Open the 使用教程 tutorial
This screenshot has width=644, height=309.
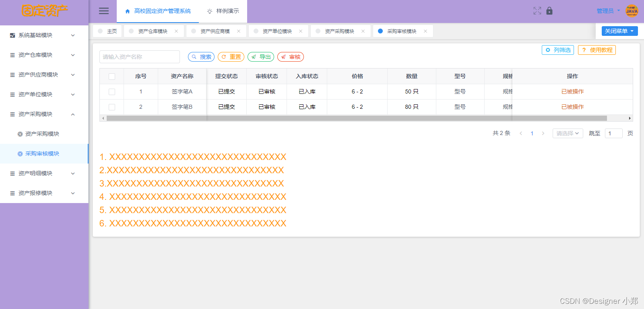597,50
